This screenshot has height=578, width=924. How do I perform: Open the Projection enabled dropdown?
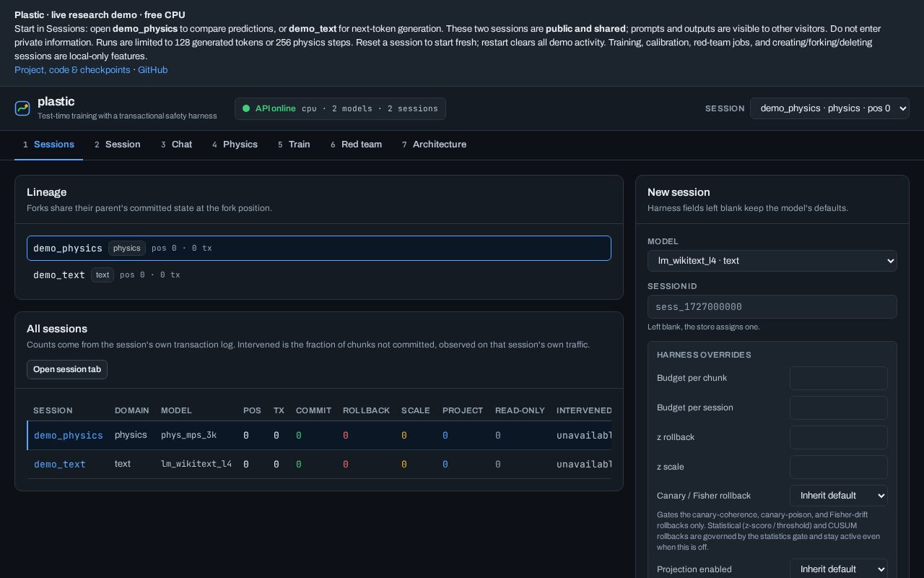click(839, 569)
